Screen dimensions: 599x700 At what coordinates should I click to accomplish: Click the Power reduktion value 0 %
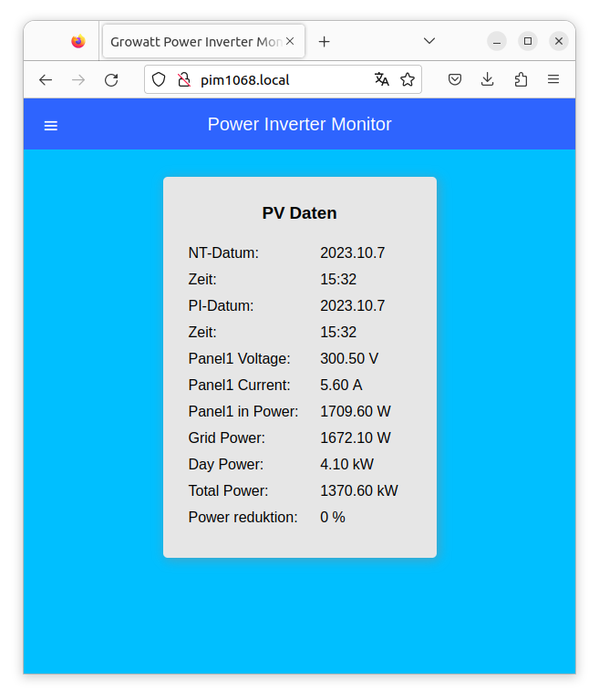click(333, 517)
